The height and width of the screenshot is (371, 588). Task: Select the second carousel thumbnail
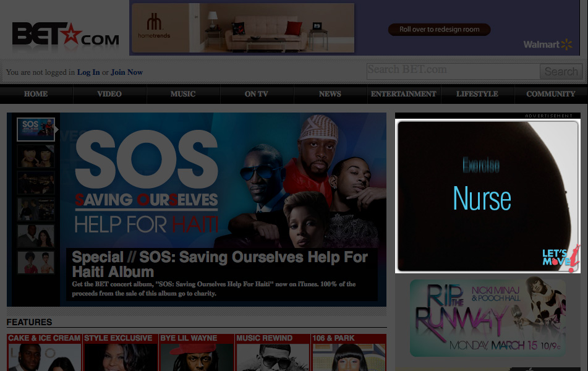[36, 156]
